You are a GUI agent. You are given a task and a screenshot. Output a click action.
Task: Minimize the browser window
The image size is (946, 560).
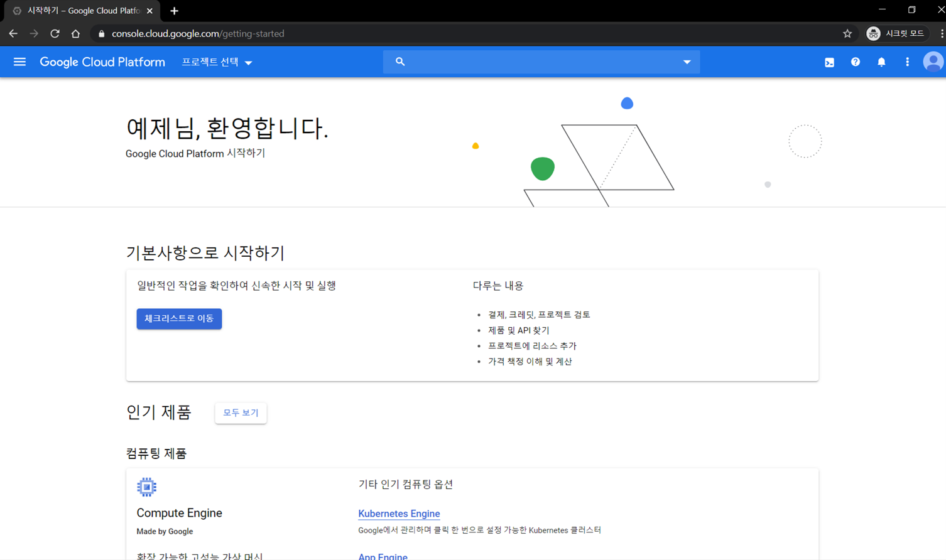[x=882, y=10]
